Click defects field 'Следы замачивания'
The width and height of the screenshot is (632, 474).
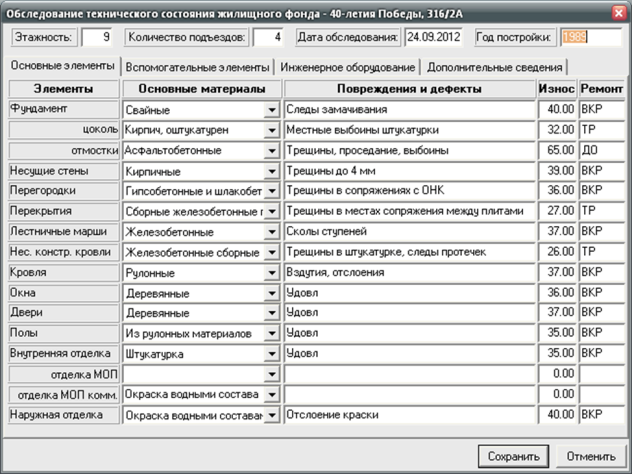pyautogui.click(x=410, y=110)
